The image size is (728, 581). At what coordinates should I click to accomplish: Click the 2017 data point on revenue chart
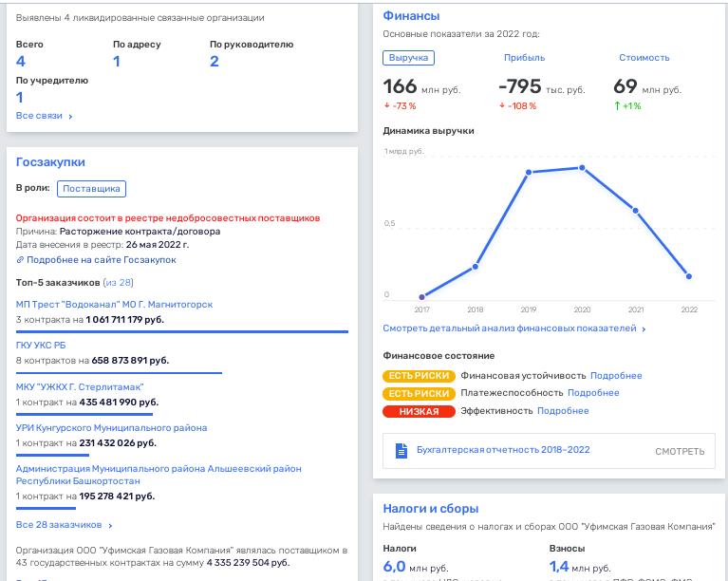coord(422,297)
